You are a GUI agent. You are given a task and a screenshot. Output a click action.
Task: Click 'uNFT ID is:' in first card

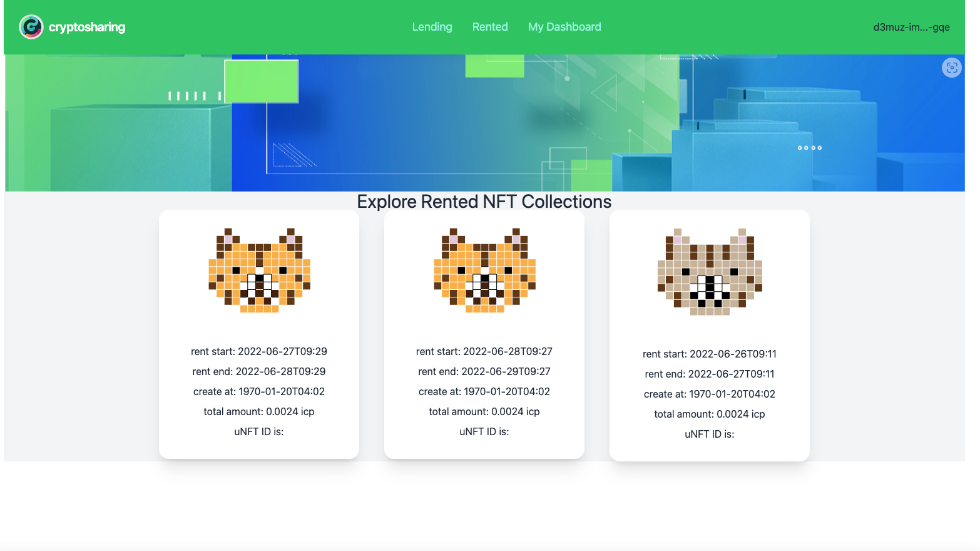click(259, 431)
